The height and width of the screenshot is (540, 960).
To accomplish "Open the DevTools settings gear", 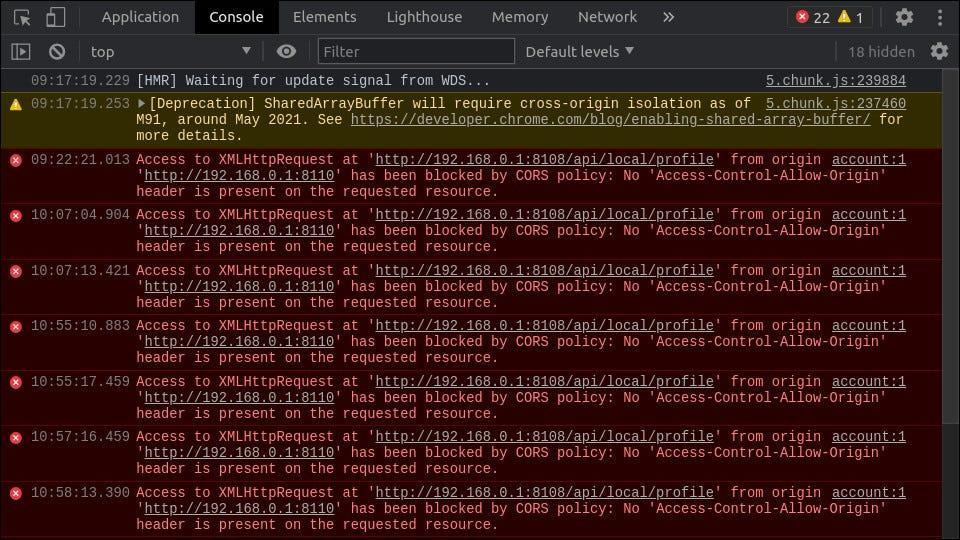I will [904, 17].
